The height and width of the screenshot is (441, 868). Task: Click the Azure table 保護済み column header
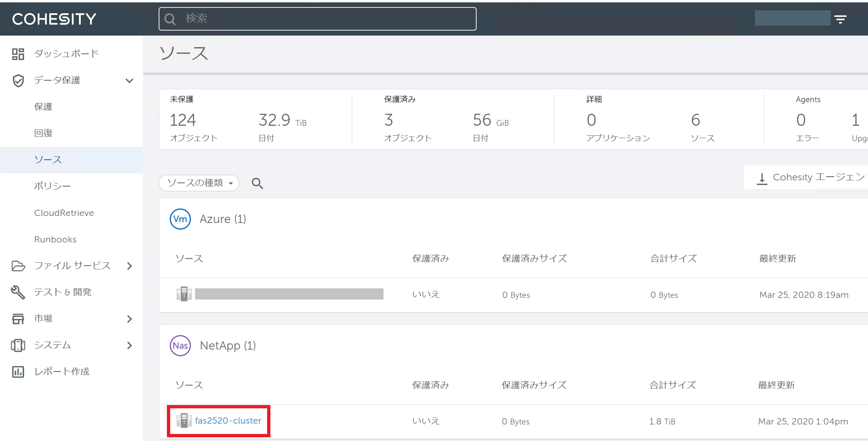point(431,259)
